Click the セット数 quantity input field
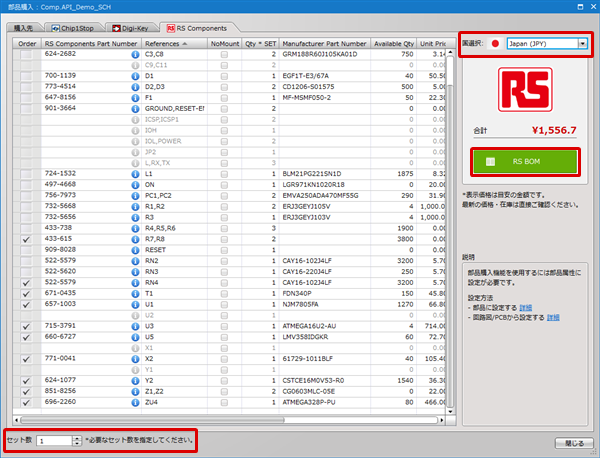Image resolution: width=600 pixels, height=458 pixels. tap(54, 441)
